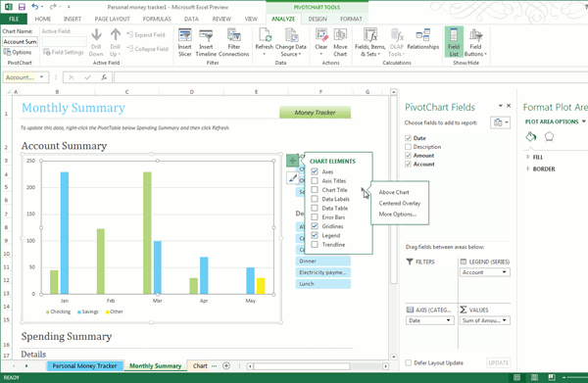Viewport: 588px width, 383px height.
Task: Choose Above Chart from the submenu
Action: tap(394, 192)
